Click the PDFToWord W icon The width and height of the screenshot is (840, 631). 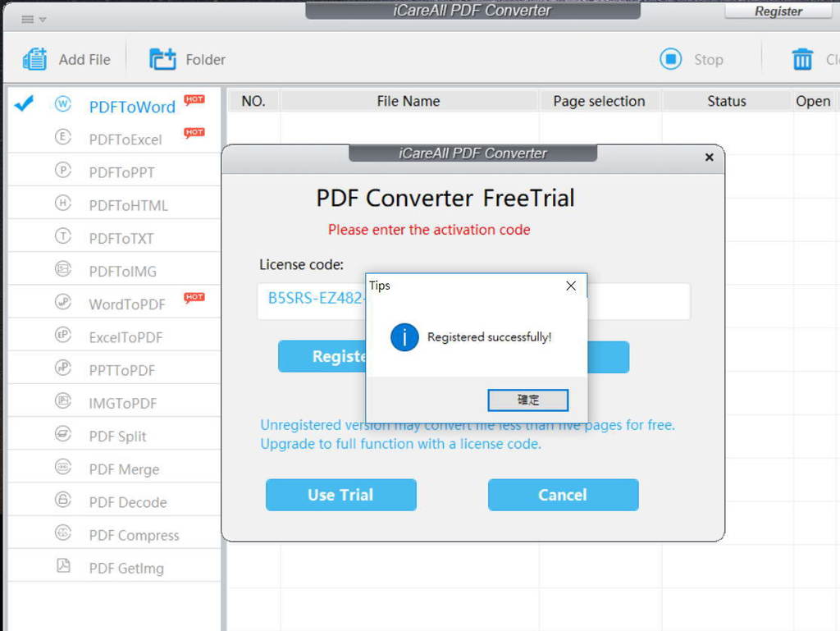(x=62, y=104)
